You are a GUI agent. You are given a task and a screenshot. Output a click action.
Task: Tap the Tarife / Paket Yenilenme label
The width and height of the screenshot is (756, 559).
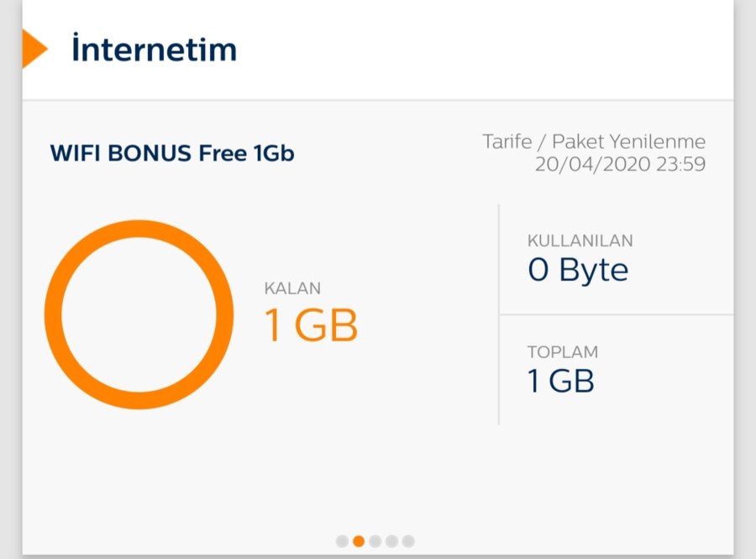tap(594, 141)
